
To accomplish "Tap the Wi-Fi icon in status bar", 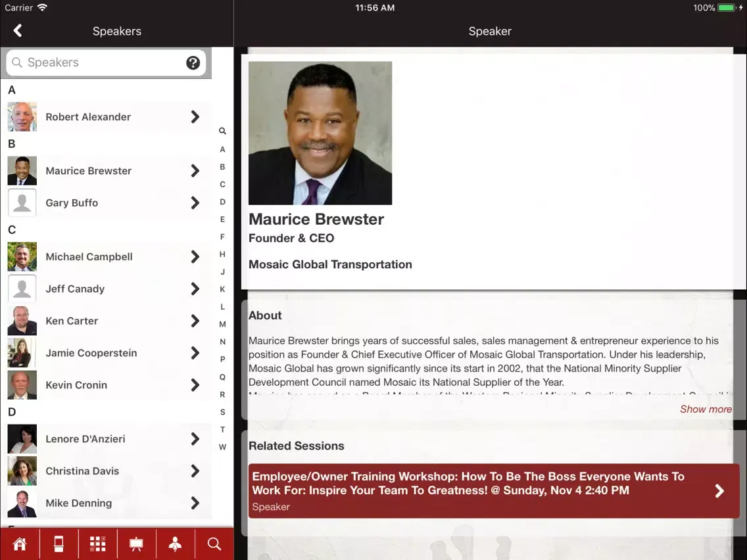I will (x=42, y=8).
